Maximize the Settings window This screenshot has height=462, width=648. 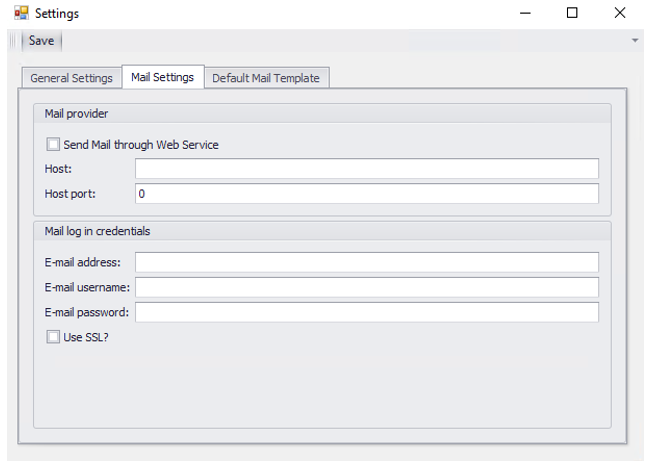click(572, 14)
